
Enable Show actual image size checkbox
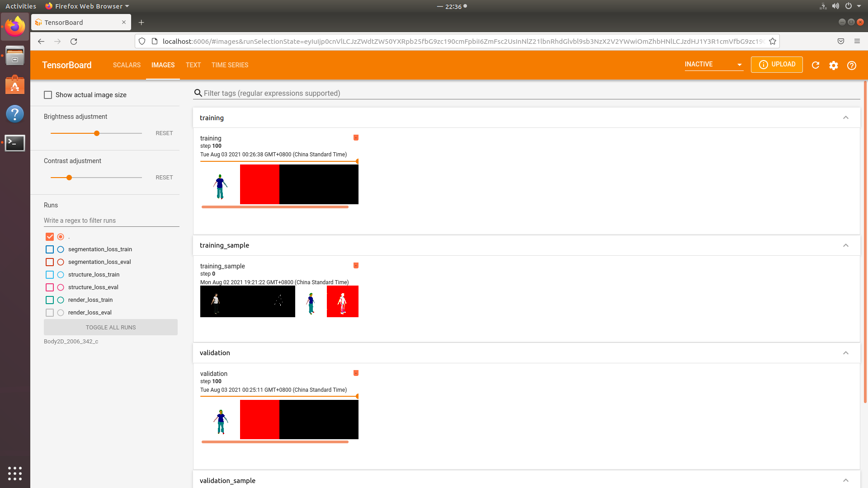point(48,95)
